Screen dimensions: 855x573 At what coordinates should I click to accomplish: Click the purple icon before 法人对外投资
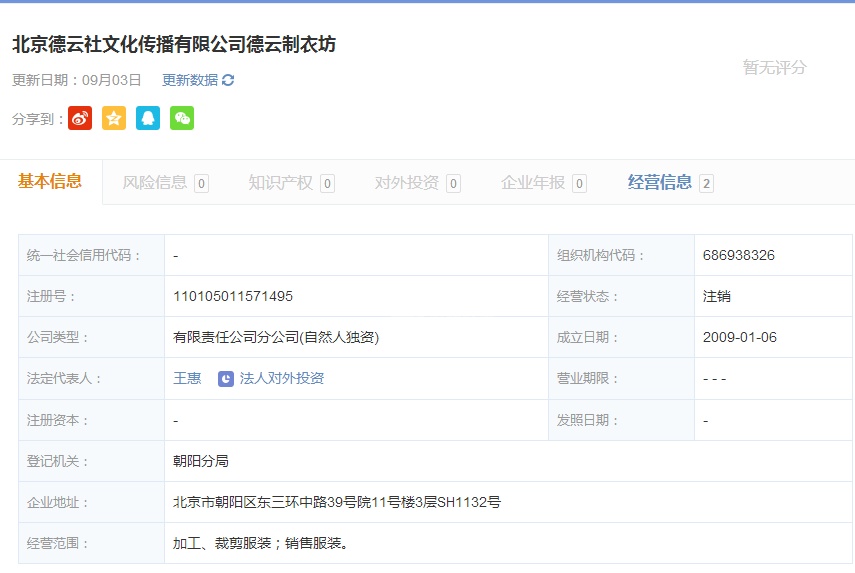pos(226,379)
